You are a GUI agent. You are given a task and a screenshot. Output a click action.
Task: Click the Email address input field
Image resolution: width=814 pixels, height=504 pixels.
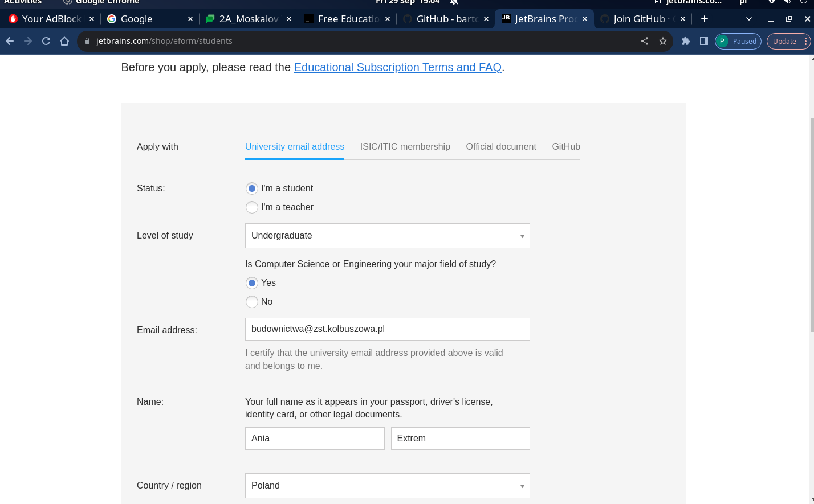388,329
